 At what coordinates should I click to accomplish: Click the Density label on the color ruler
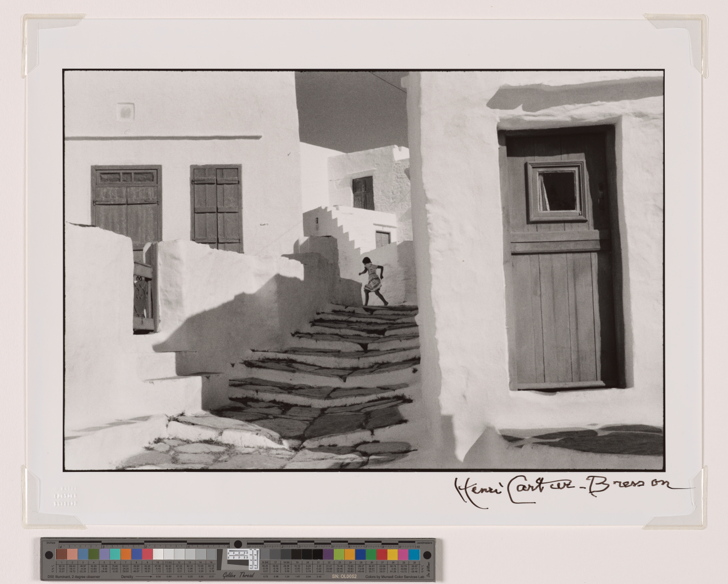click(x=128, y=576)
